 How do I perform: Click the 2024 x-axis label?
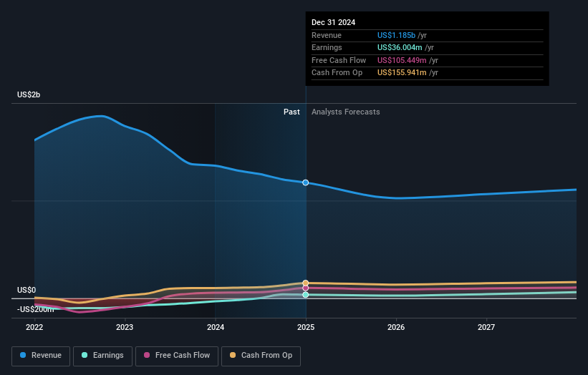click(x=216, y=327)
